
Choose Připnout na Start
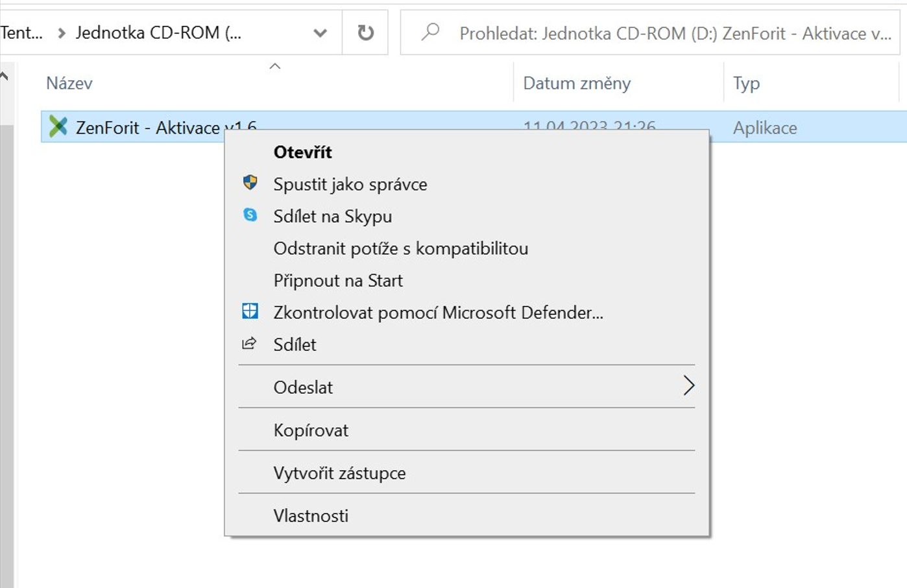467,280
